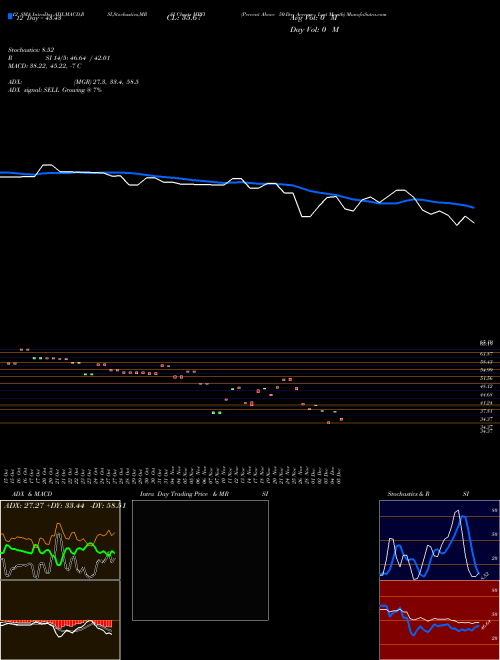
Task: Click the 'Intra Day Trading Price & MRSI' title
Action: click(204, 494)
